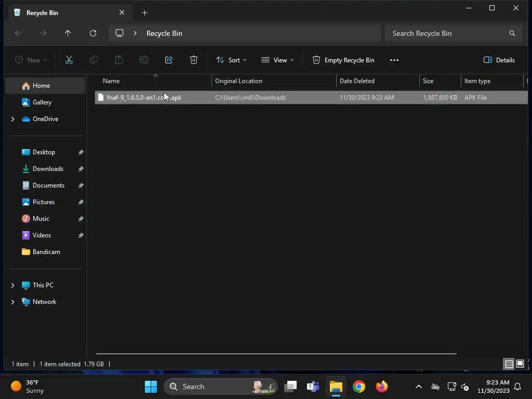Switch to large thumbnails view icon
The image size is (532, 399).
click(x=520, y=364)
